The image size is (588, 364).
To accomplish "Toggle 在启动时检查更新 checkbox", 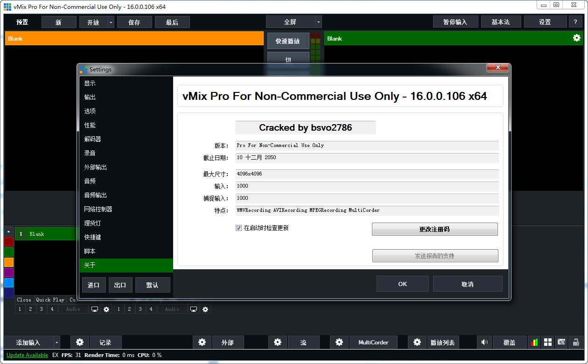I will click(x=238, y=228).
